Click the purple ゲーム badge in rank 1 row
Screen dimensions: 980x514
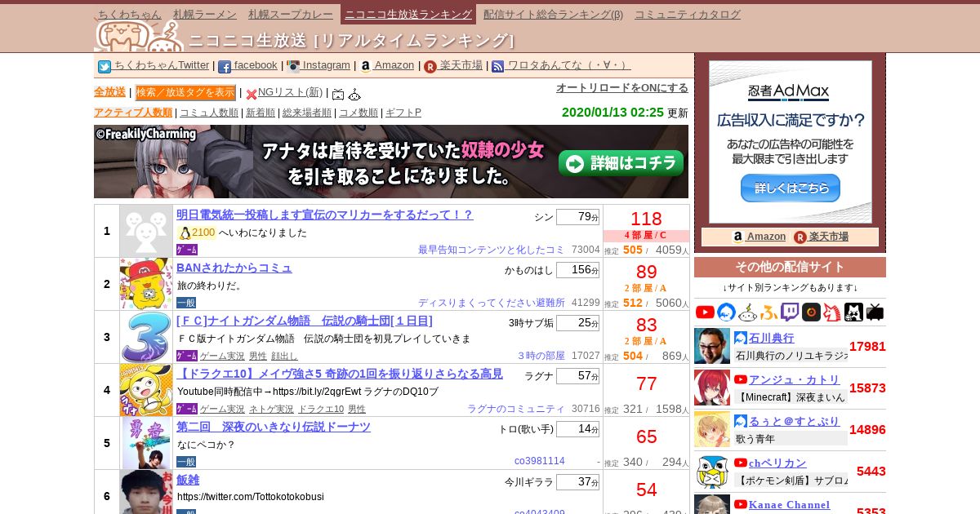pos(187,250)
